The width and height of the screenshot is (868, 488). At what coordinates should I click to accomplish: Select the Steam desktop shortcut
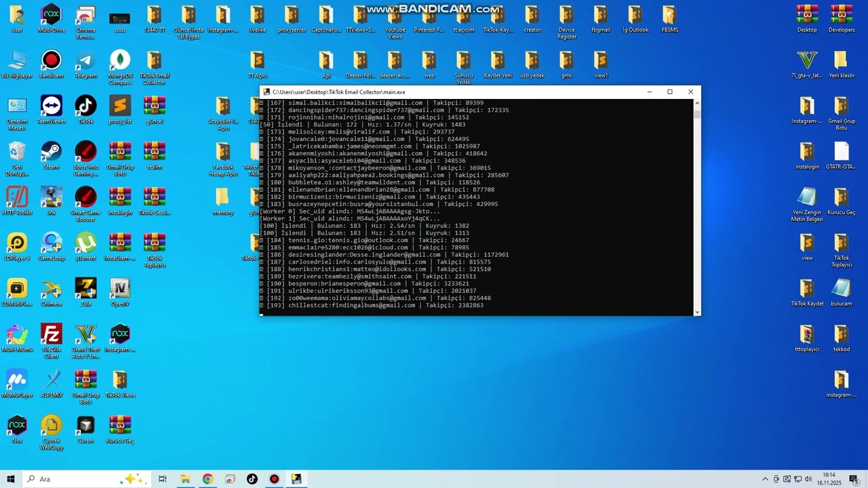(52, 156)
